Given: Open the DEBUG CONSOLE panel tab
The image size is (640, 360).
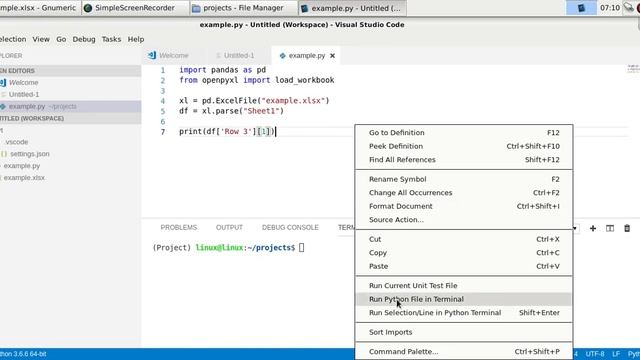Looking at the screenshot, I should pos(290,227).
